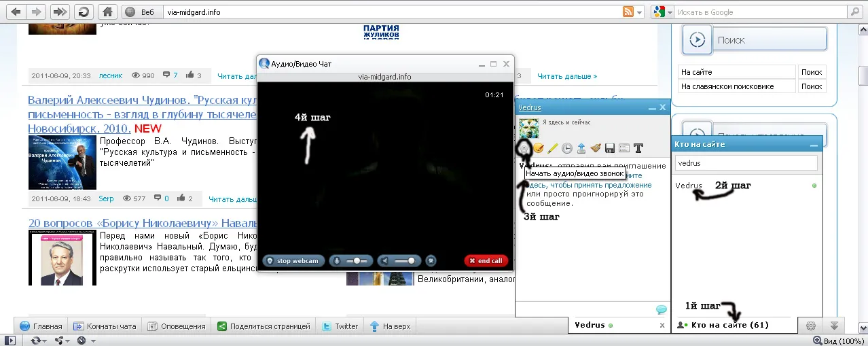Click the file upload arrow icon in chat

click(581, 148)
